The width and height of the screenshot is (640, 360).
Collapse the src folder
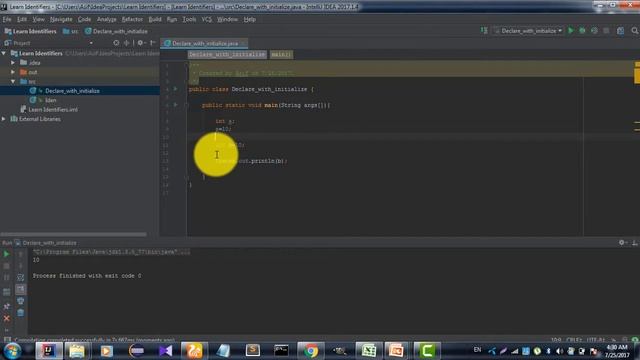pos(13,81)
